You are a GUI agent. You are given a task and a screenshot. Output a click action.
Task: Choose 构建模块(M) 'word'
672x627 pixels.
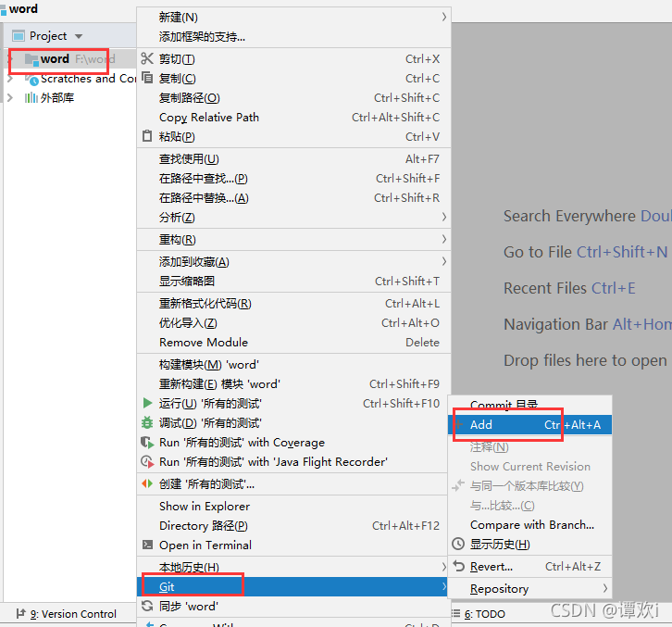pos(293,364)
